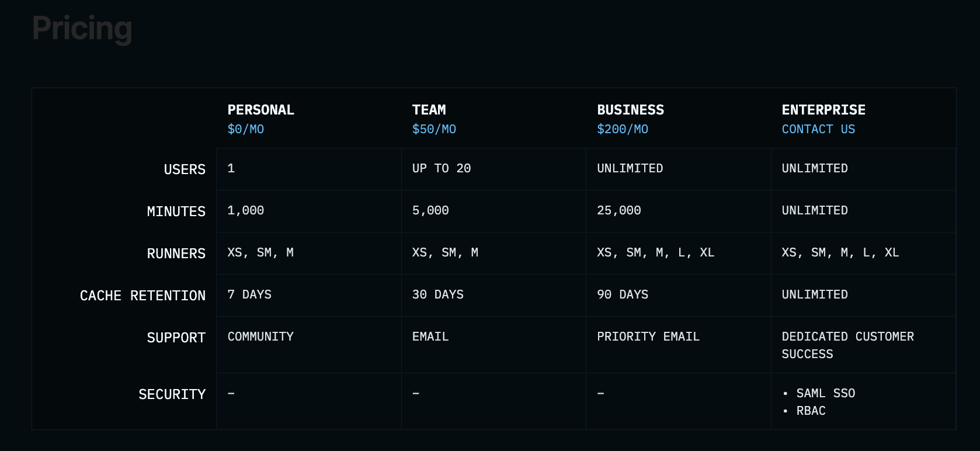Click the SAML SSO list item

825,393
